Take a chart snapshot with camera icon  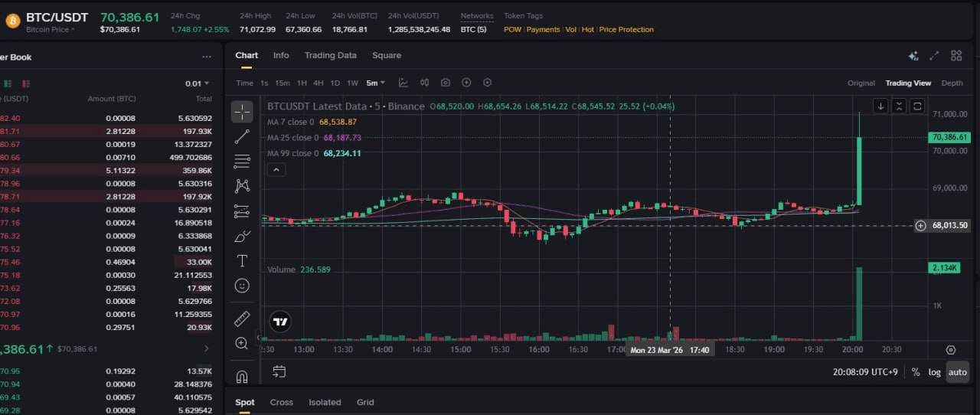click(x=446, y=83)
